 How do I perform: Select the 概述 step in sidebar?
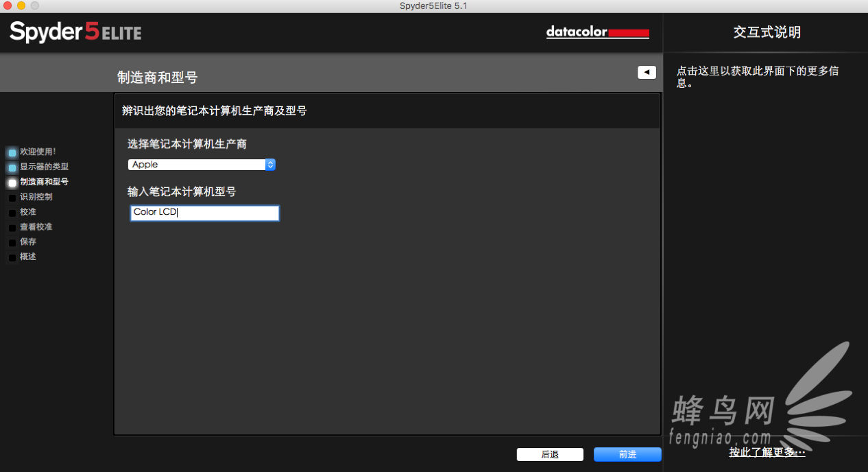(28, 257)
